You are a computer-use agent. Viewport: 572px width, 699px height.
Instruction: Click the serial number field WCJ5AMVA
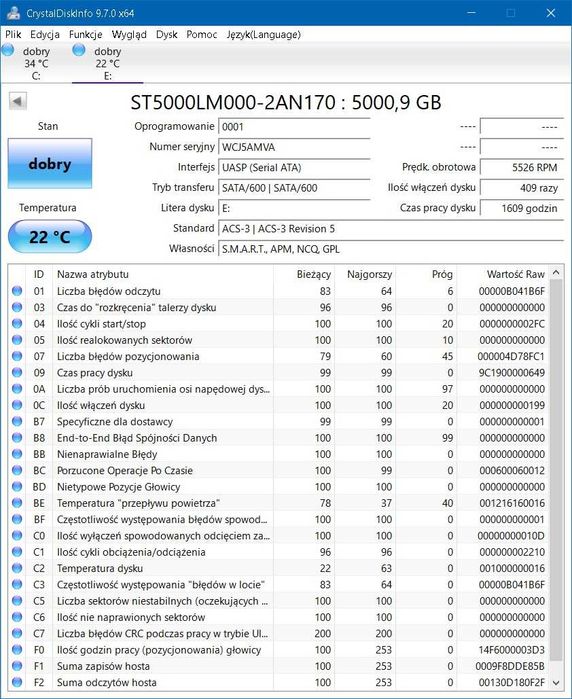pos(294,147)
